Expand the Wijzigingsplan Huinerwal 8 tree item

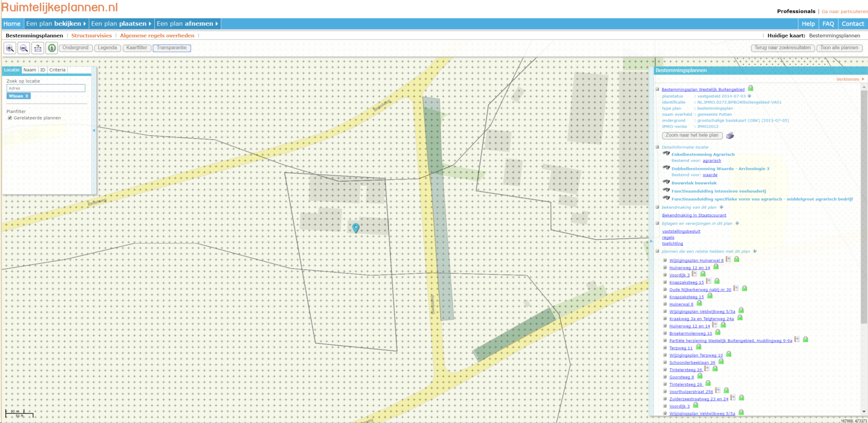[665, 260]
